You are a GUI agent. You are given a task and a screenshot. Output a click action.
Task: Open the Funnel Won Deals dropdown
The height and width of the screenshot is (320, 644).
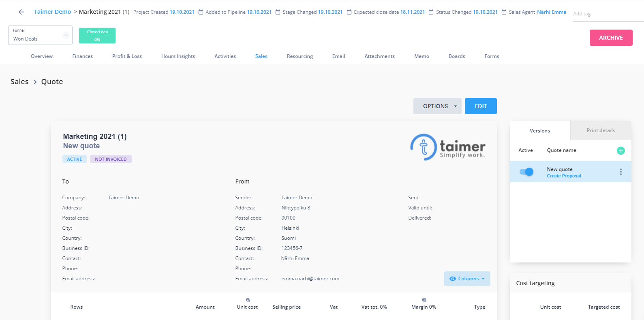(40, 35)
